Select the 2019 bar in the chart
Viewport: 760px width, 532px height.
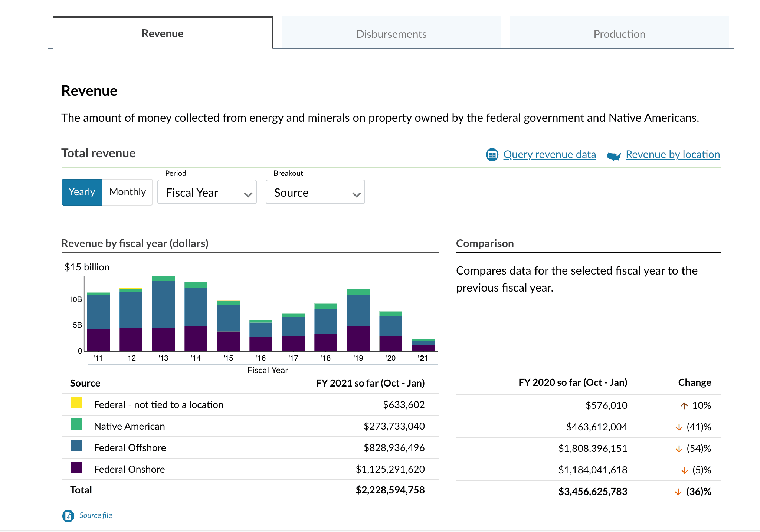tap(358, 320)
